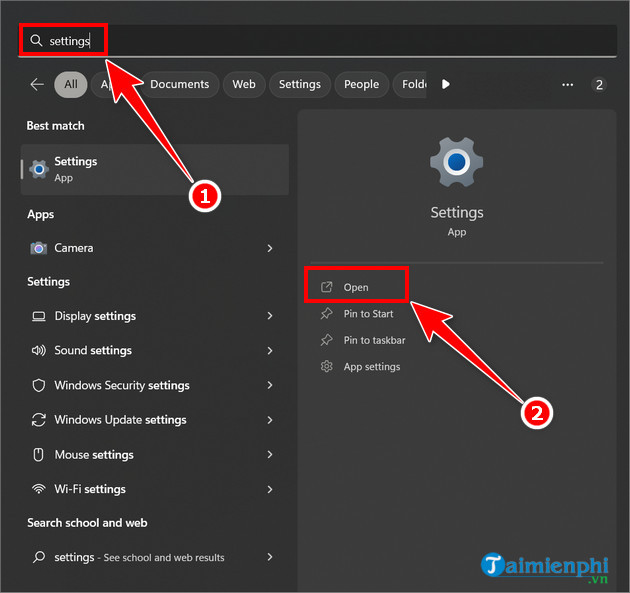The width and height of the screenshot is (630, 593).
Task: Click the Camera app icon
Action: click(39, 248)
